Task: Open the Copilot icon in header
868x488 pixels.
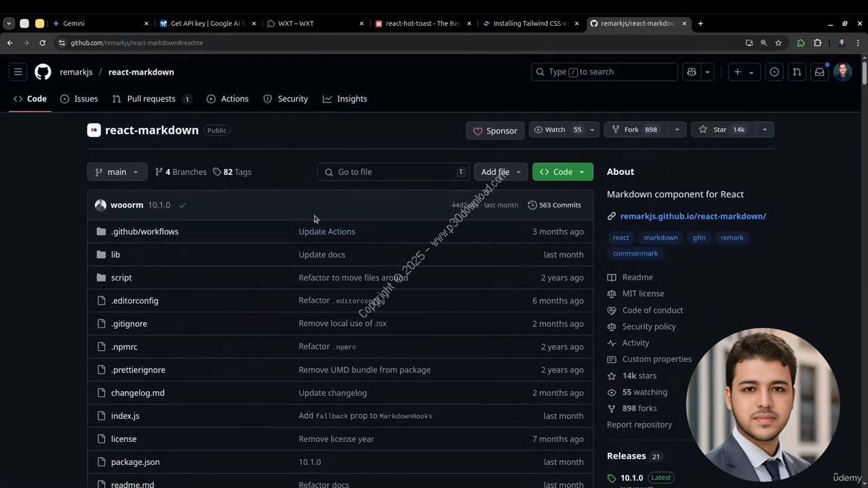Action: 692,72
